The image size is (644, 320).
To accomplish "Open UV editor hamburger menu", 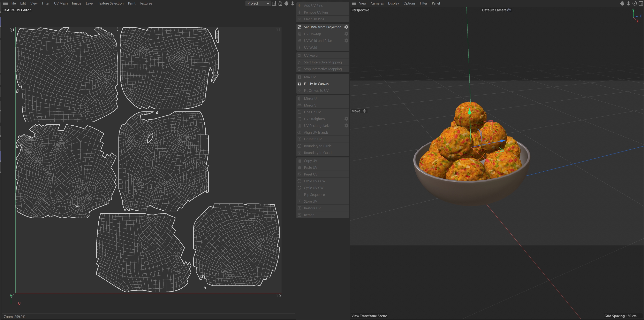I will 5,3.
